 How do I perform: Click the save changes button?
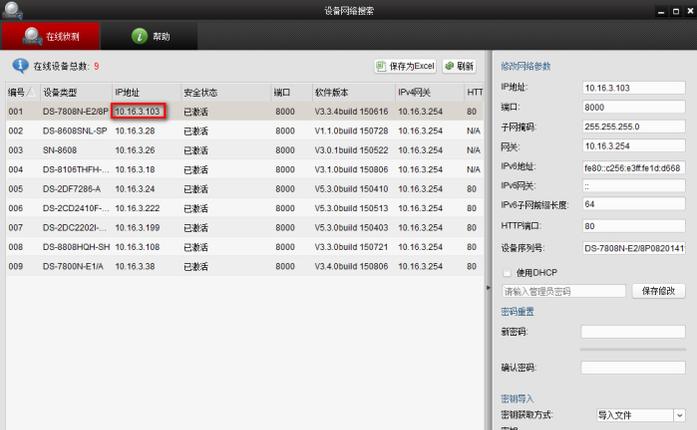point(658,291)
